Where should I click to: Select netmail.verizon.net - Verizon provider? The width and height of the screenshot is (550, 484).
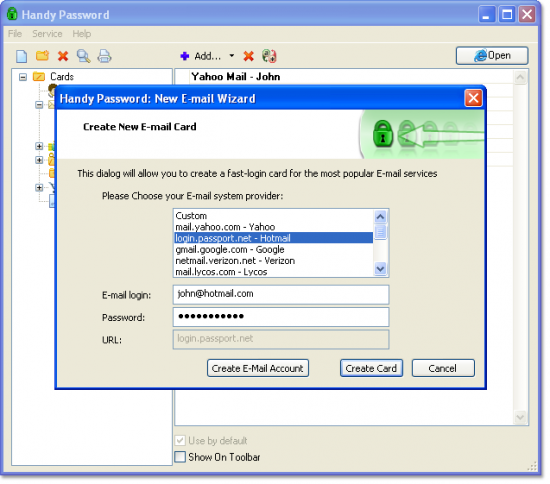tap(274, 260)
